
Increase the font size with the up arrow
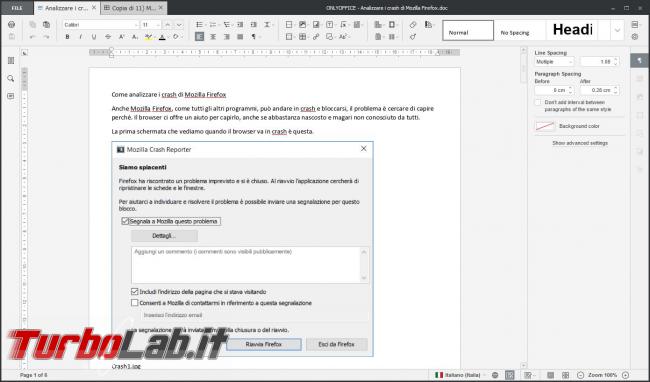click(167, 25)
